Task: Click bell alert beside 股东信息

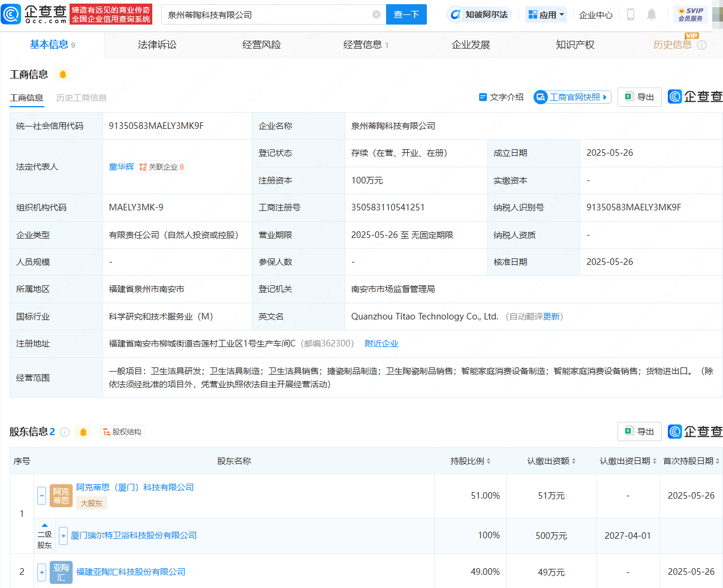Action: point(83,432)
